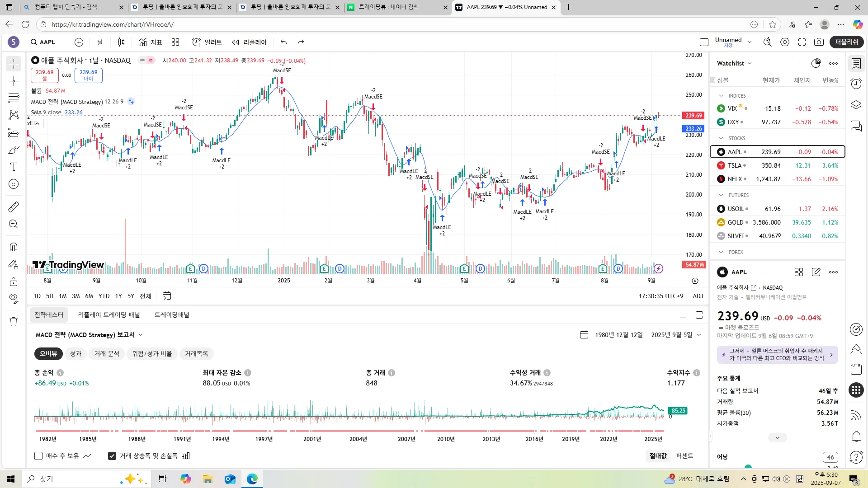Image resolution: width=868 pixels, height=488 pixels.
Task: Open the indicators 지표 menu
Action: point(151,42)
